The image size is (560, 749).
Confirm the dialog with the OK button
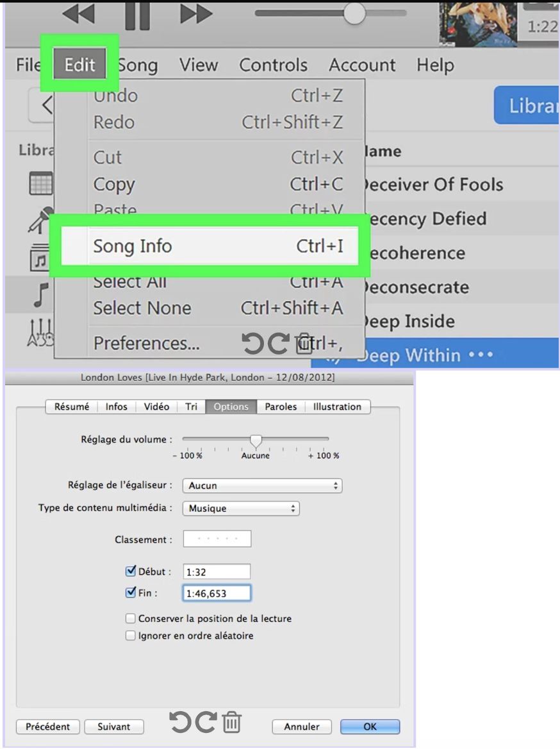[x=370, y=727]
